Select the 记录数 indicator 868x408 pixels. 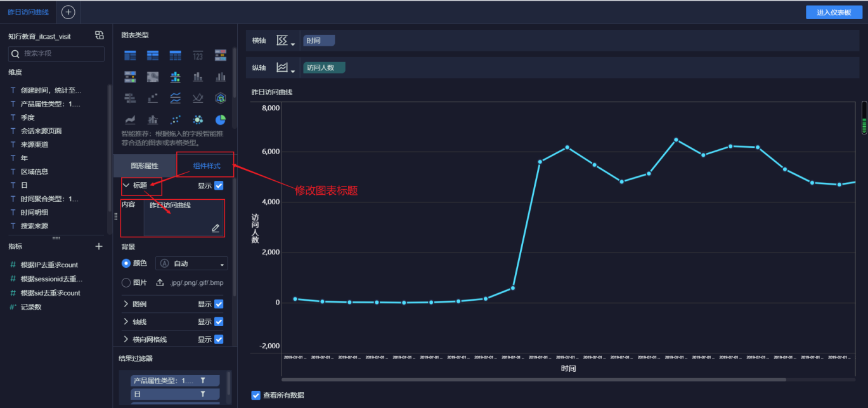click(31, 307)
